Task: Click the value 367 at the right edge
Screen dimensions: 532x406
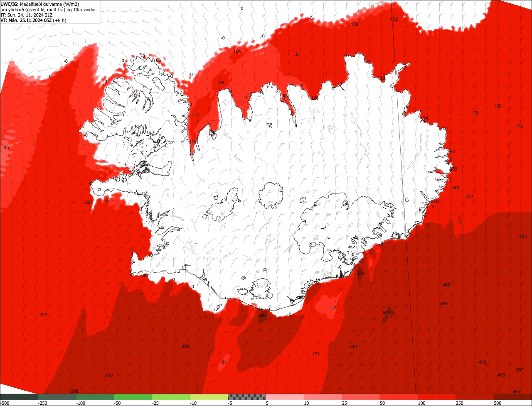Action: [520, 370]
